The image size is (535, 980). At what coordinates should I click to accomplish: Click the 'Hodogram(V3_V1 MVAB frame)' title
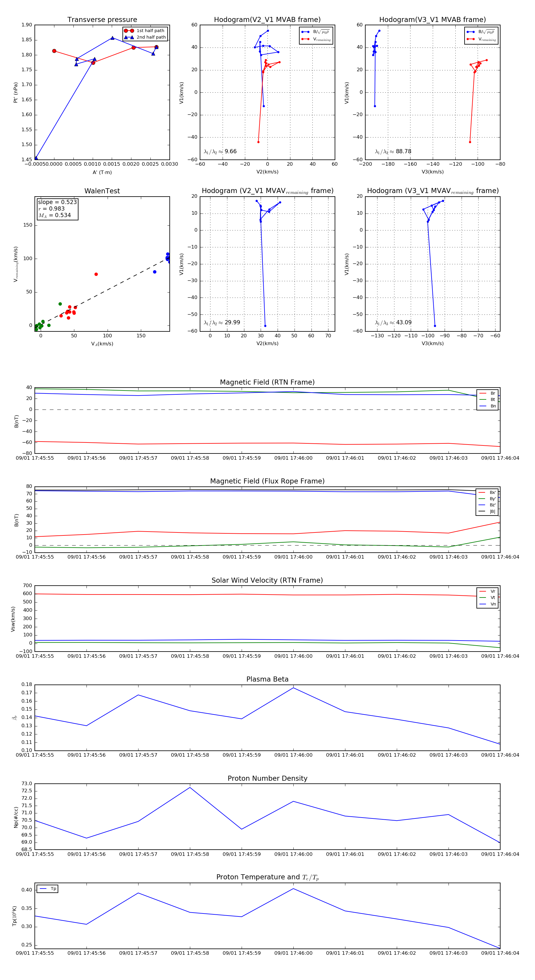point(432,20)
